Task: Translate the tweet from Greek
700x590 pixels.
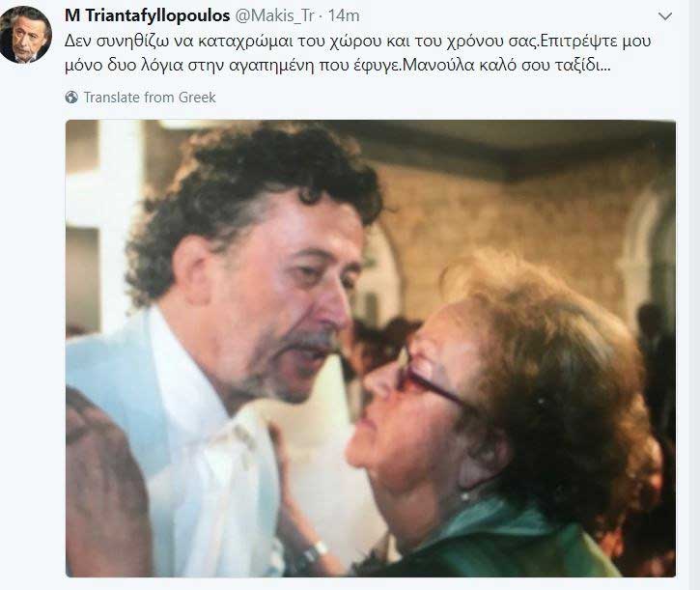Action: [150, 97]
